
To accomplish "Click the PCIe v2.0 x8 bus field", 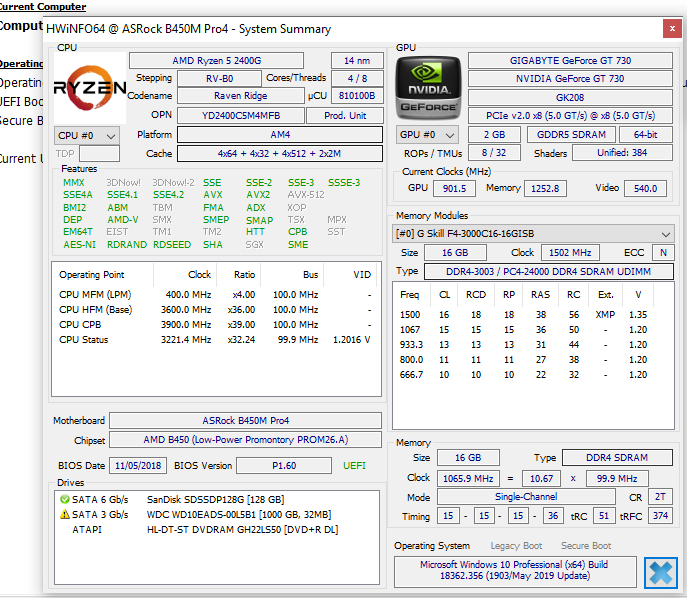I will (570, 116).
